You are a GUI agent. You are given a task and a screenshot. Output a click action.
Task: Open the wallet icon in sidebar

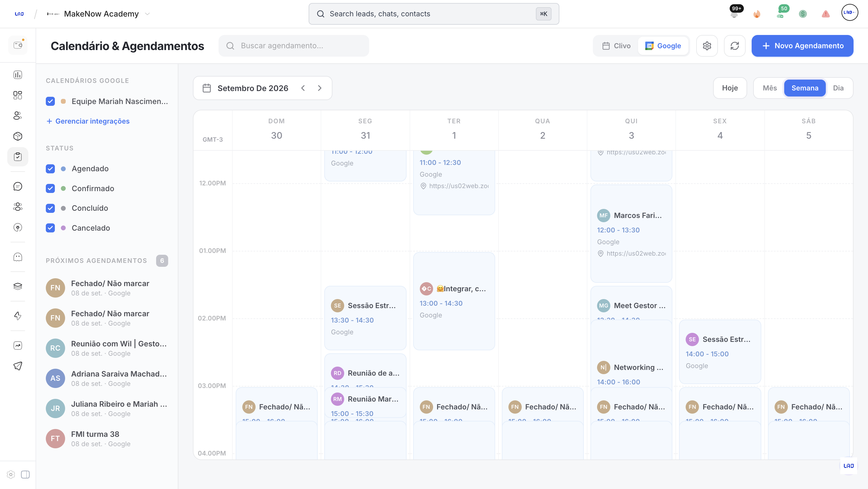pos(18,45)
